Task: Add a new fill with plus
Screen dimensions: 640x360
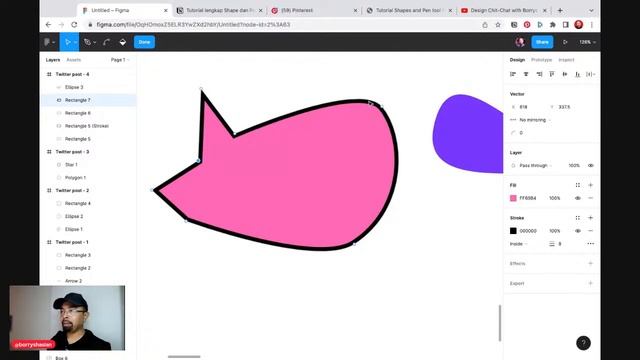Action: [x=591, y=185]
